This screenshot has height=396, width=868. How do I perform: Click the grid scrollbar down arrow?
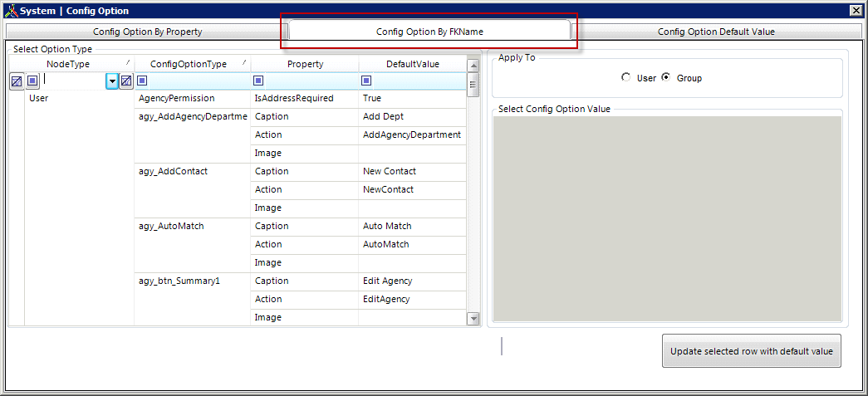(473, 318)
